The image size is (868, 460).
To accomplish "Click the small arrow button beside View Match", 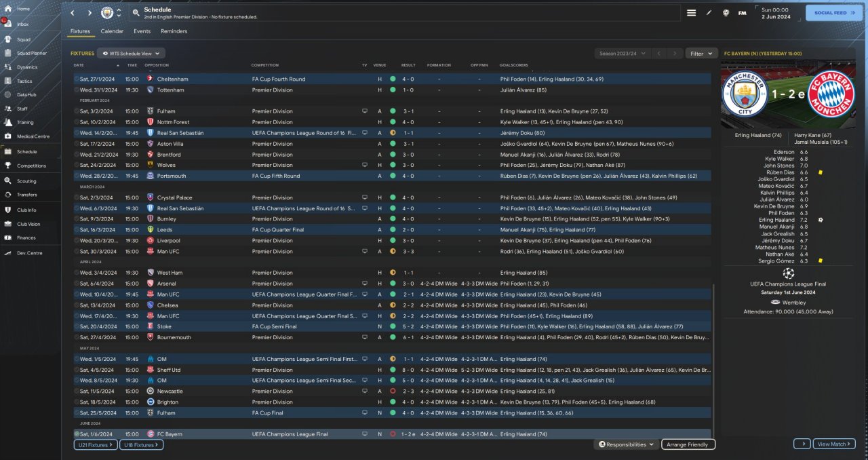I will point(802,444).
